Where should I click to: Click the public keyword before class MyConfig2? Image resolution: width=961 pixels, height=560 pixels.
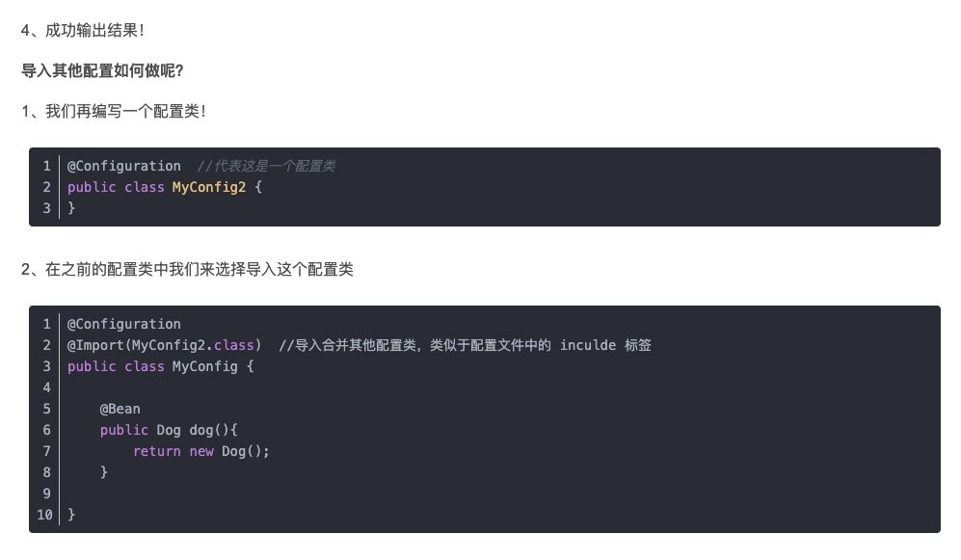click(92, 188)
